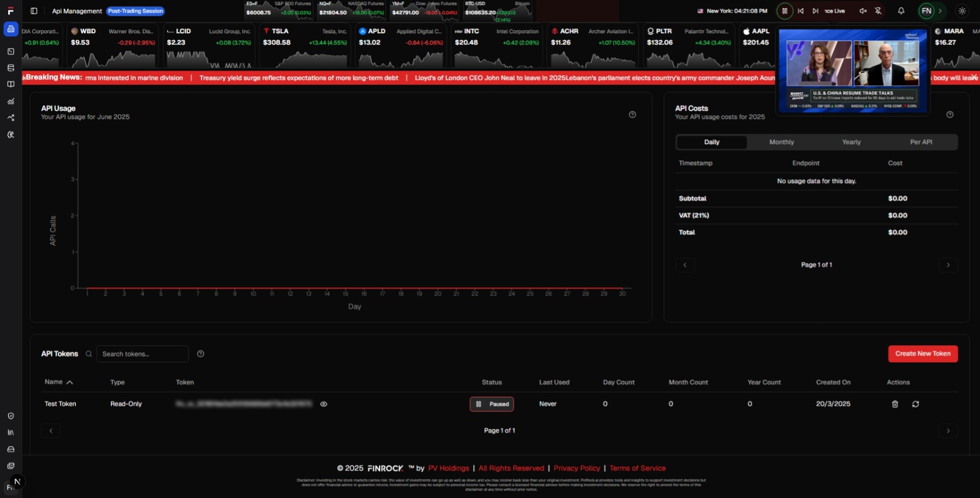The height and width of the screenshot is (498, 980).
Task: Open the notifications bell
Action: [x=901, y=11]
